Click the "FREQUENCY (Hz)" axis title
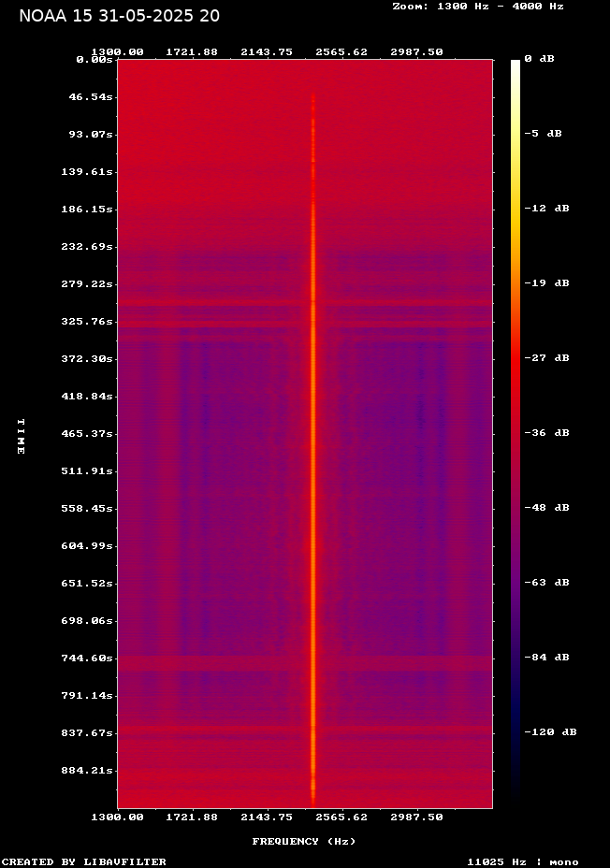610x868 pixels. 304,842
